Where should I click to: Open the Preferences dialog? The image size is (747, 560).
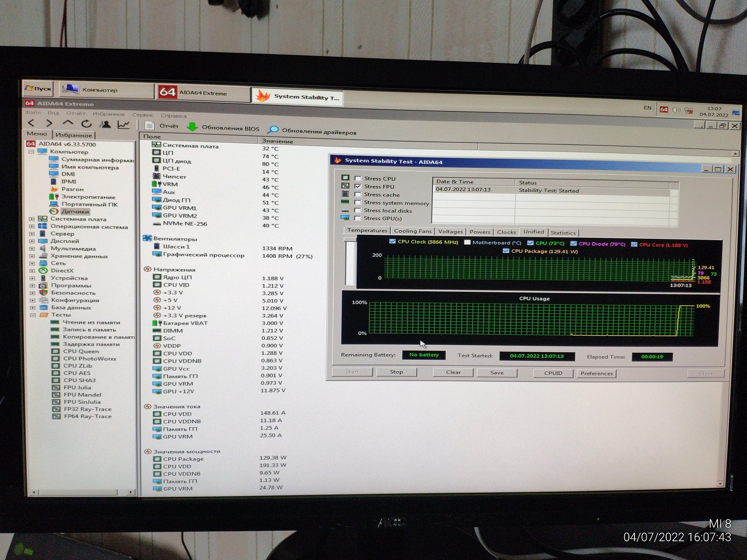click(596, 373)
